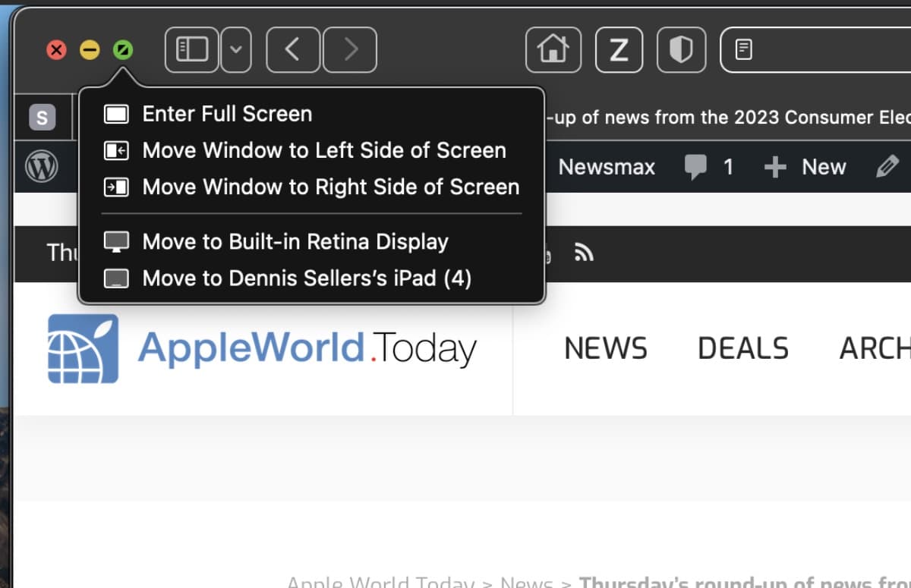Click inside the Safari address bar

pyautogui.click(x=827, y=51)
